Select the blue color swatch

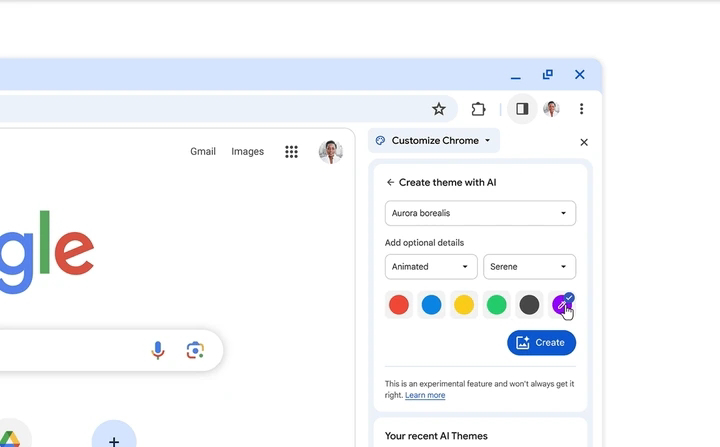pos(431,305)
